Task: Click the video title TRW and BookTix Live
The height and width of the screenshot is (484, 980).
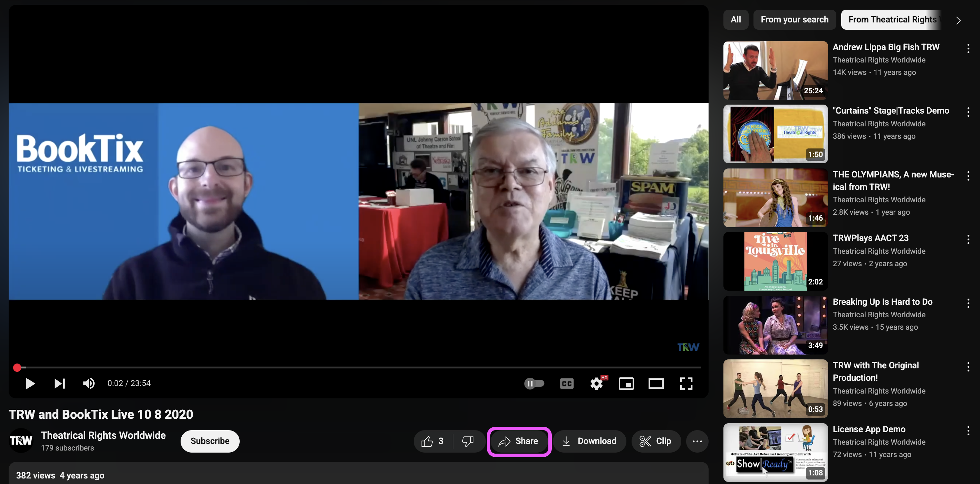Action: [x=101, y=414]
